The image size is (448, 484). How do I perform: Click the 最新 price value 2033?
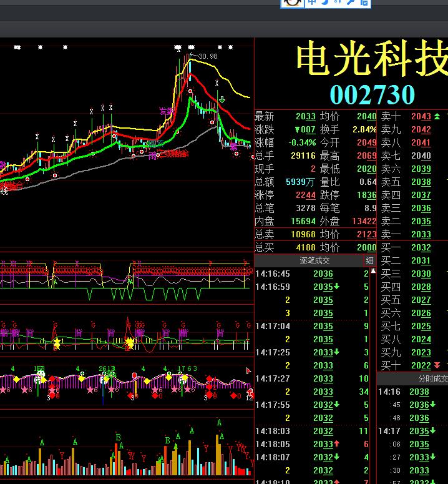click(x=306, y=116)
